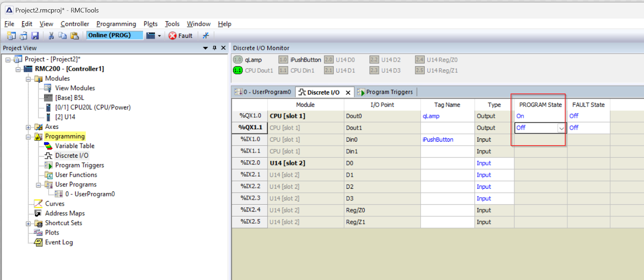Viewport: 644px width, 280px height.
Task: Open the dropdown arrow beside the controller icon
Action: (x=159, y=36)
